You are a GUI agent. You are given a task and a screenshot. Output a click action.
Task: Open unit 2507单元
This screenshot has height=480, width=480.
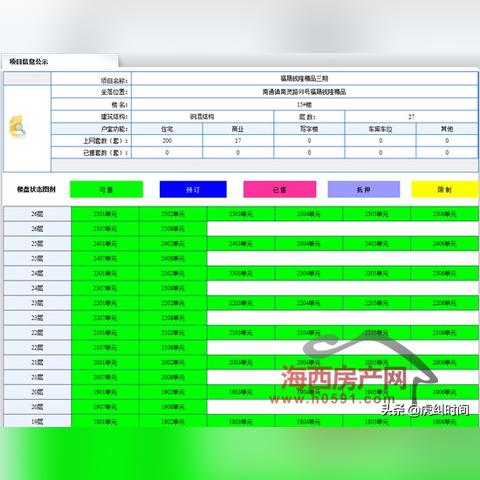coord(105,229)
